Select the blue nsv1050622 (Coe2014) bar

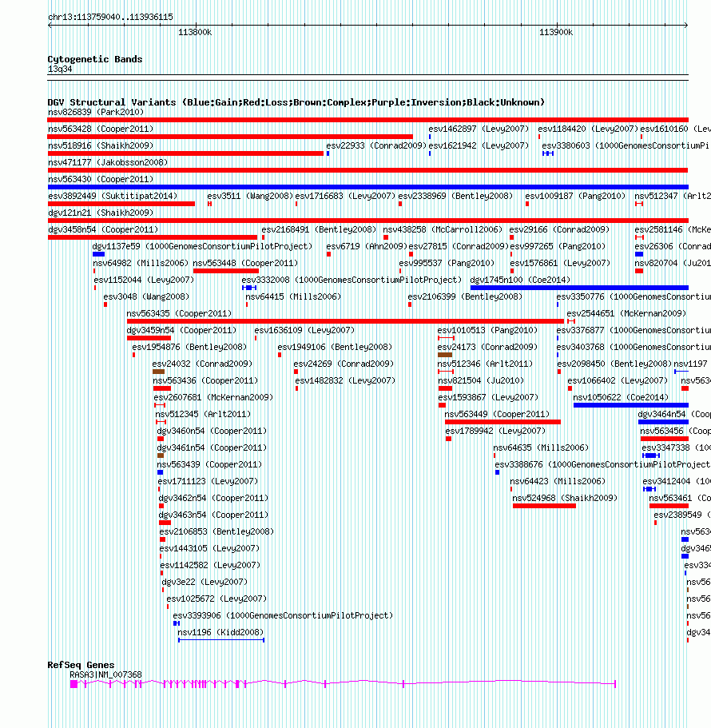coord(630,405)
